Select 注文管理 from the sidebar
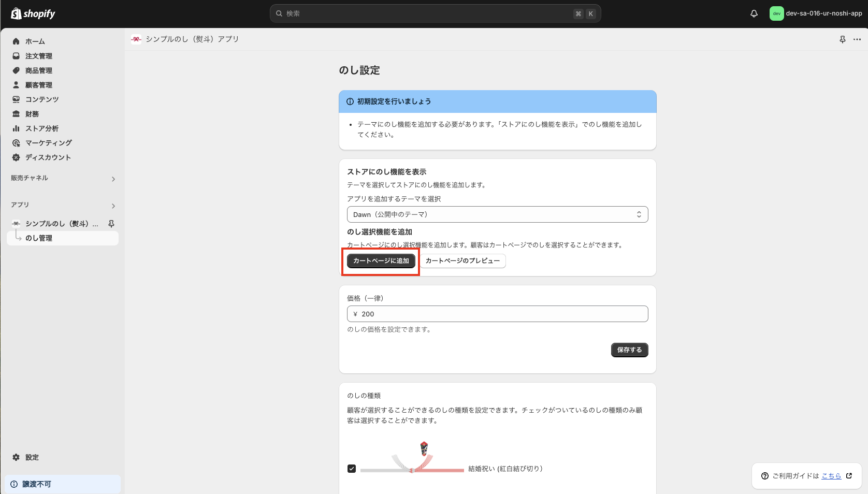The height and width of the screenshot is (494, 868). (38, 56)
